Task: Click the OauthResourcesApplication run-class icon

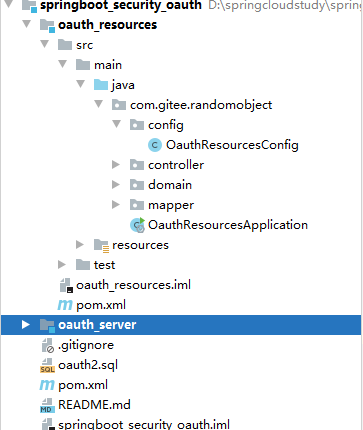Action: point(137,225)
